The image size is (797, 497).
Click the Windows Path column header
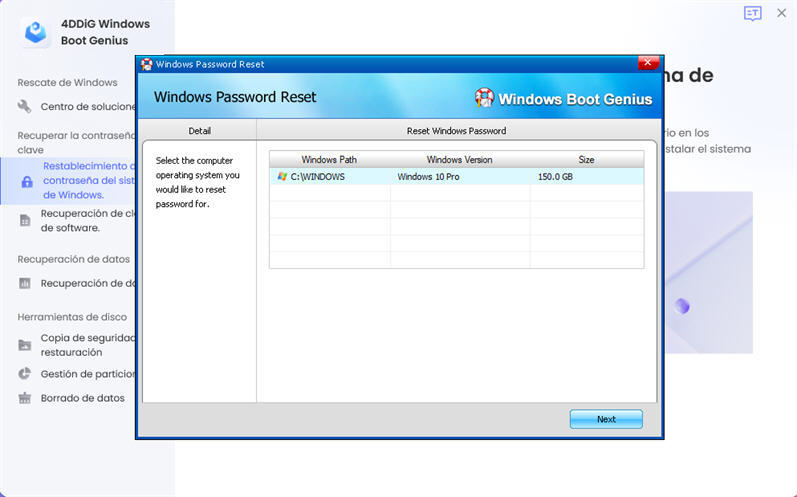click(329, 159)
